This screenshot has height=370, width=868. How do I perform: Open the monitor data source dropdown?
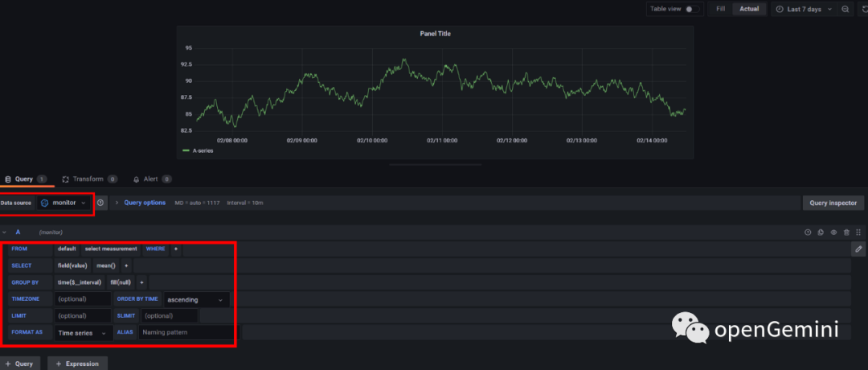tap(64, 203)
